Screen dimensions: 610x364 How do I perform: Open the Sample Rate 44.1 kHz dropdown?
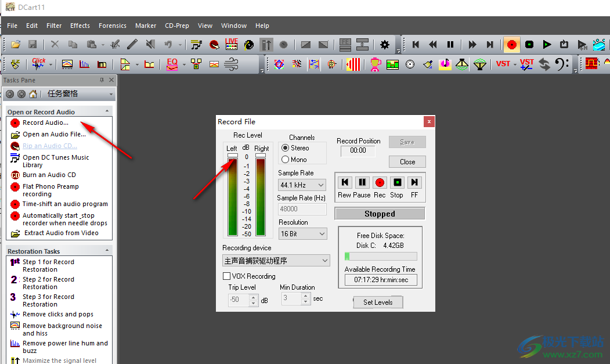[x=302, y=185]
